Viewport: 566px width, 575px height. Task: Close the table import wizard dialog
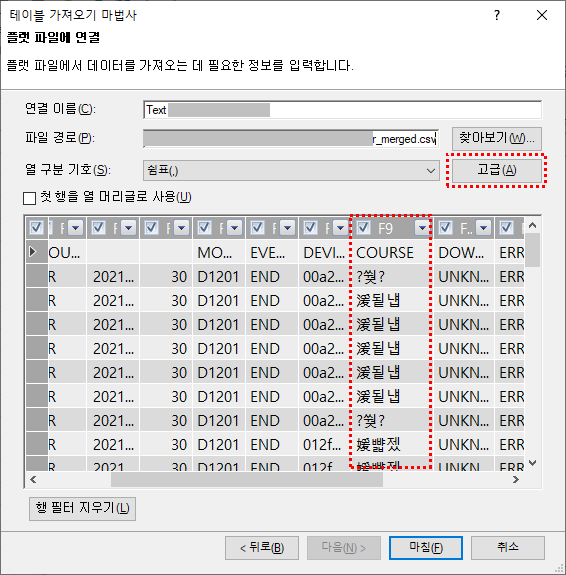(542, 15)
